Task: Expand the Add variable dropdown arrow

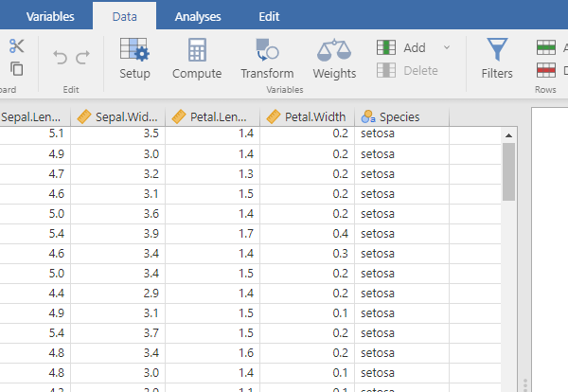Action: click(x=447, y=47)
